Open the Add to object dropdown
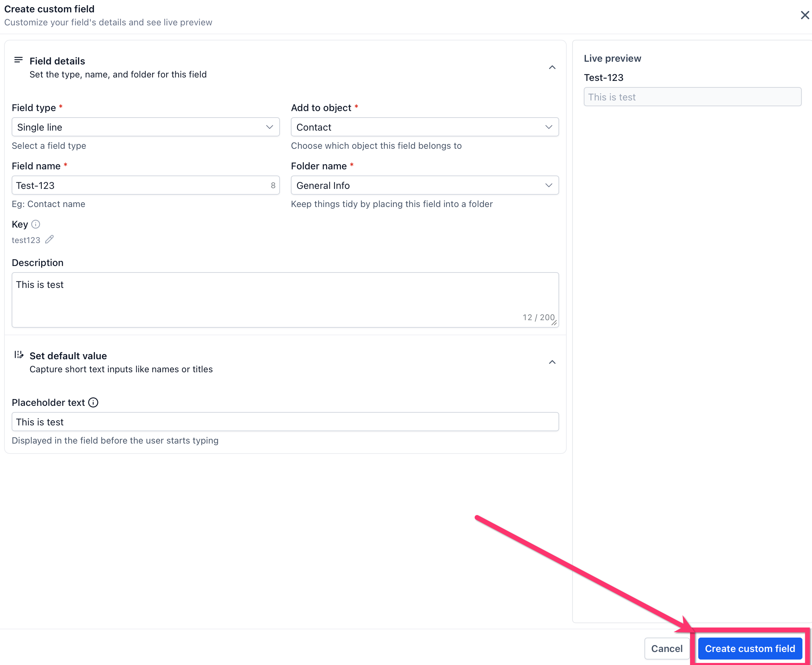 click(424, 127)
